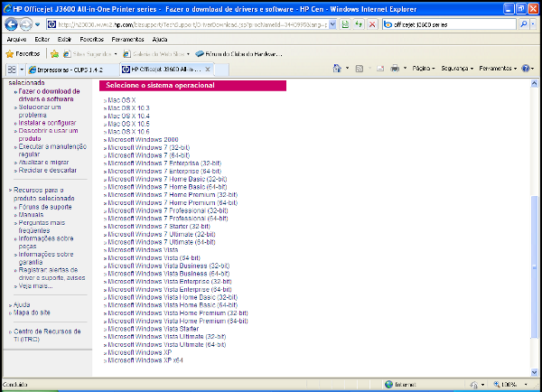Open the Ajuda menu
Viewport: 542px width, 392px height.
tap(160, 40)
